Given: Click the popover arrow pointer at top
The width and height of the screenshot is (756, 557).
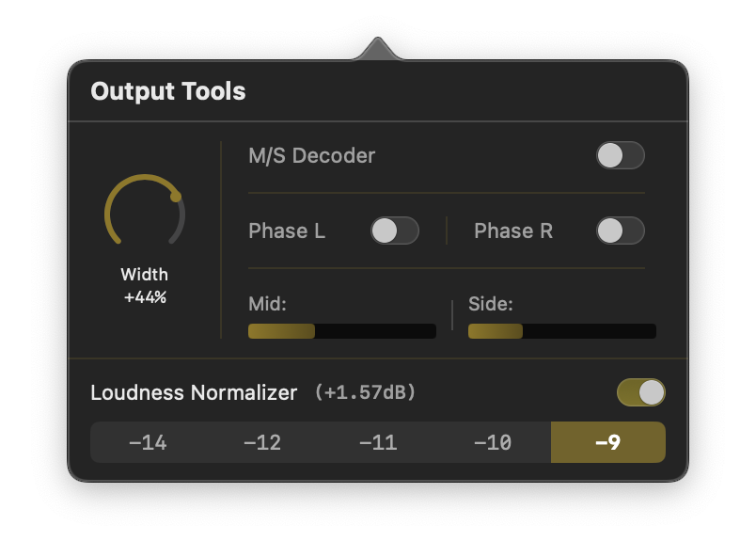Looking at the screenshot, I should [378, 50].
